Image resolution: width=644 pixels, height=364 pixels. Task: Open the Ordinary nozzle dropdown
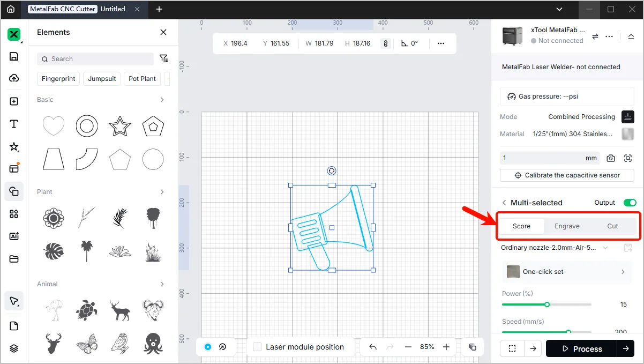tap(555, 248)
